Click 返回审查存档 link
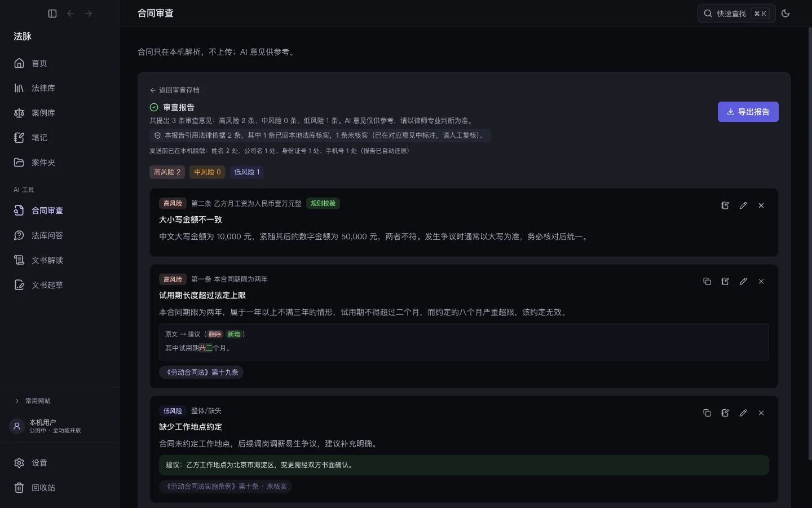 (x=175, y=90)
